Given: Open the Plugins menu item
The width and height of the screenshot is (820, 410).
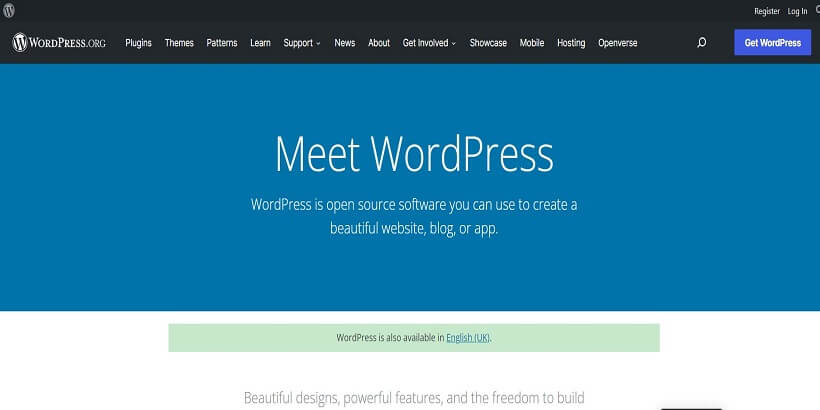Looking at the screenshot, I should (x=139, y=43).
